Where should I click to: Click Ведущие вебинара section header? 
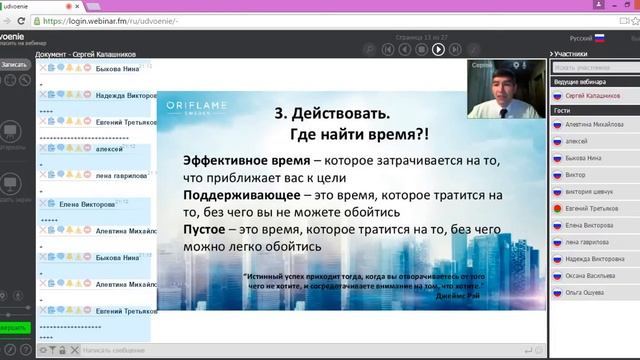point(595,82)
